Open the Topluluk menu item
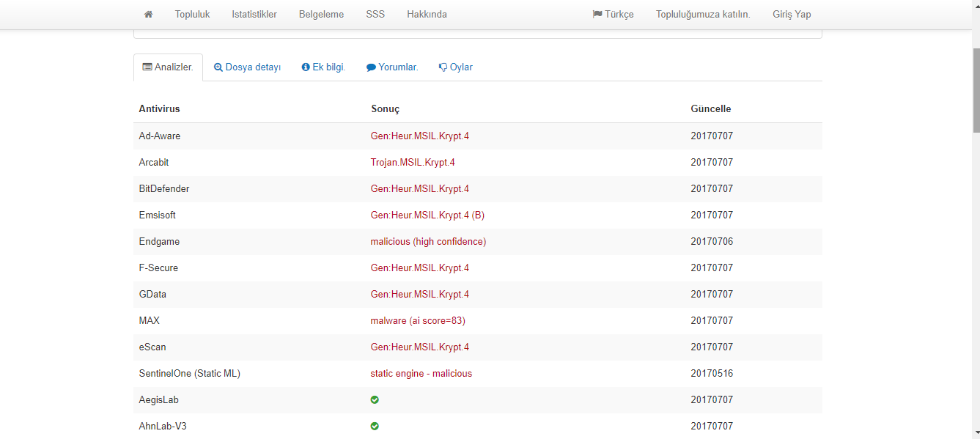The height and width of the screenshot is (439, 980). (192, 15)
